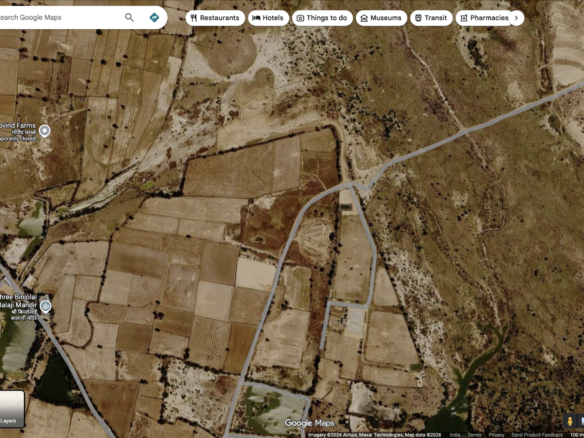Show more category chips with arrow
584x438 pixels.
[x=516, y=18]
